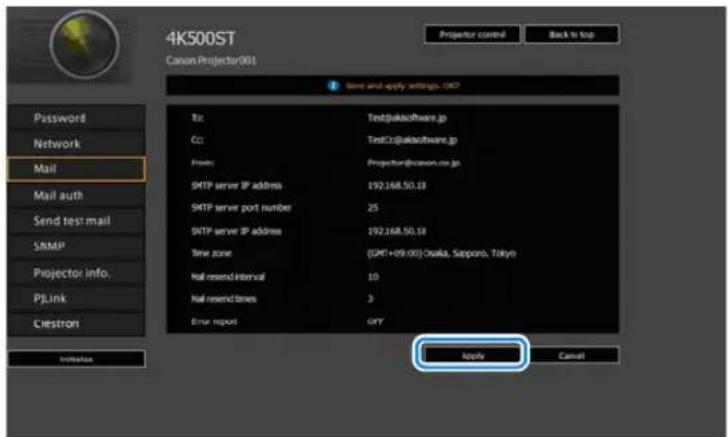
Task: Click the Apply button
Action: [x=471, y=355]
